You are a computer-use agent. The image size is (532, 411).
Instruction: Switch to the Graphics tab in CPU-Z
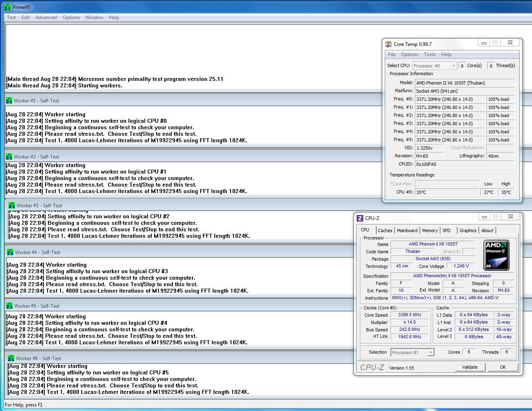tap(468, 231)
